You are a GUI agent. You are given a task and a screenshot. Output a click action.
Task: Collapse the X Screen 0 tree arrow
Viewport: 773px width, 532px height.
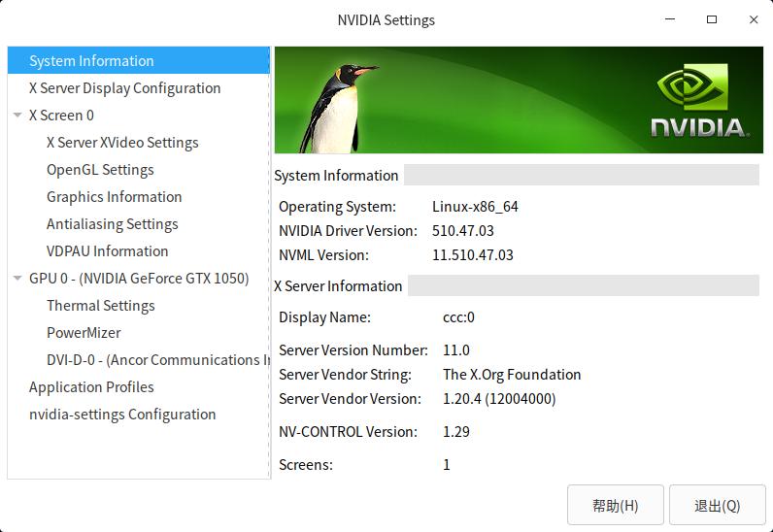(x=17, y=115)
